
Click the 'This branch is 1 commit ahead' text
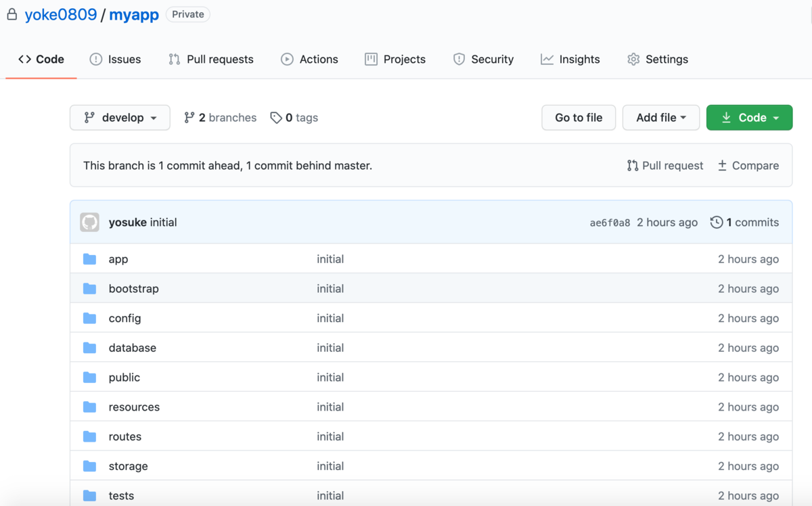tap(227, 166)
